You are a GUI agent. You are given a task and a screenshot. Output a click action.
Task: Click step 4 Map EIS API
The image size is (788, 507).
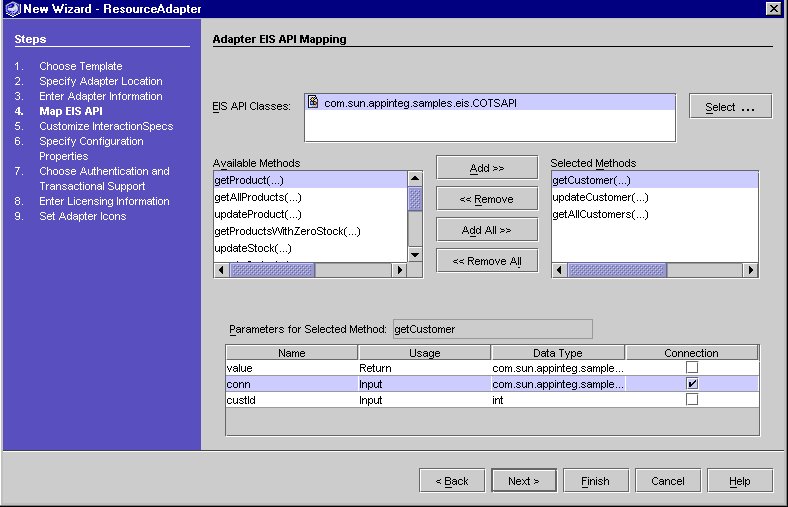pyautogui.click(x=71, y=111)
